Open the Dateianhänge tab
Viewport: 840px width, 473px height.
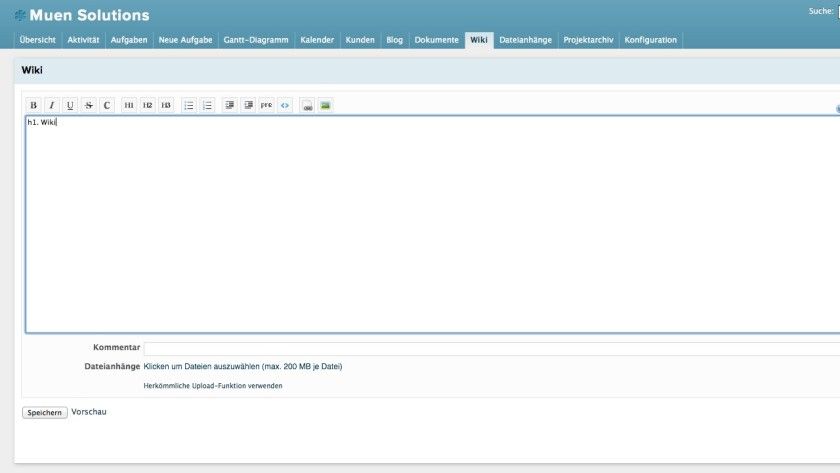526,40
